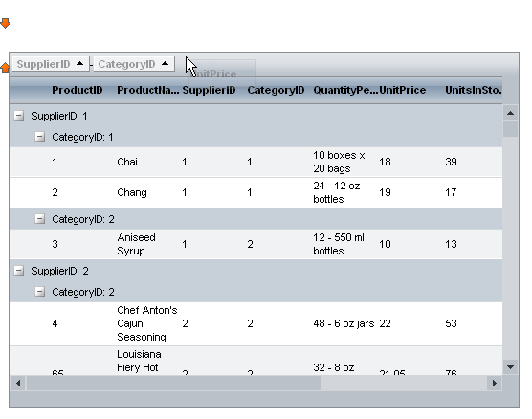Click the QuantityPe... column header
Screen dimensions: 532x419
point(345,90)
